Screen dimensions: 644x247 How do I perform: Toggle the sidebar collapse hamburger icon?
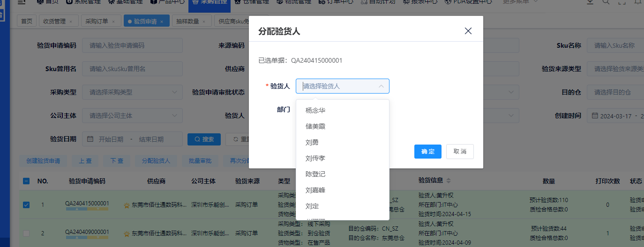point(22,2)
